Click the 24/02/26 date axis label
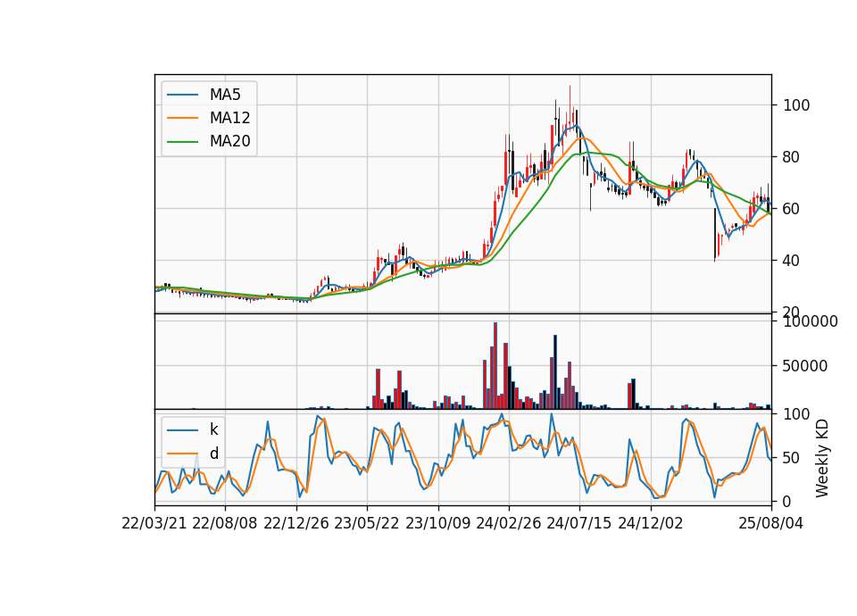This screenshot has height=616, width=857. pos(509,523)
